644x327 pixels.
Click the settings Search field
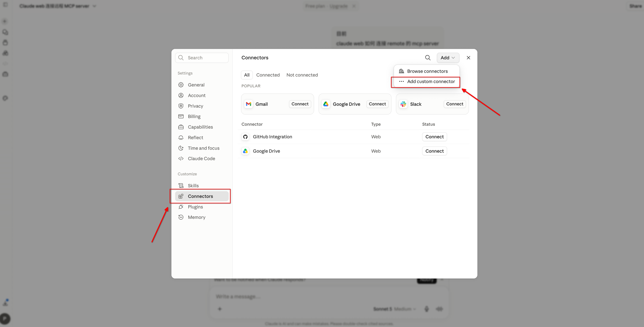click(202, 58)
